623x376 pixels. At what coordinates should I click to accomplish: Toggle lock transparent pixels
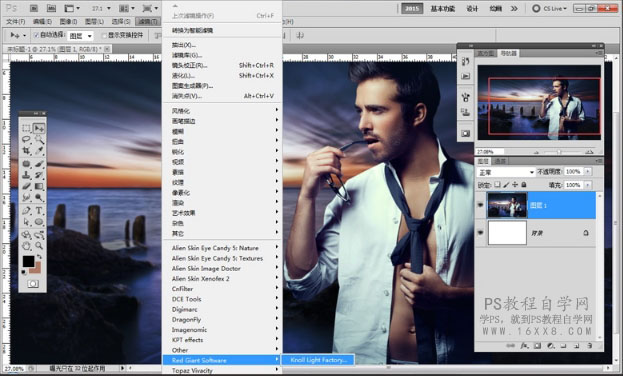[497, 185]
